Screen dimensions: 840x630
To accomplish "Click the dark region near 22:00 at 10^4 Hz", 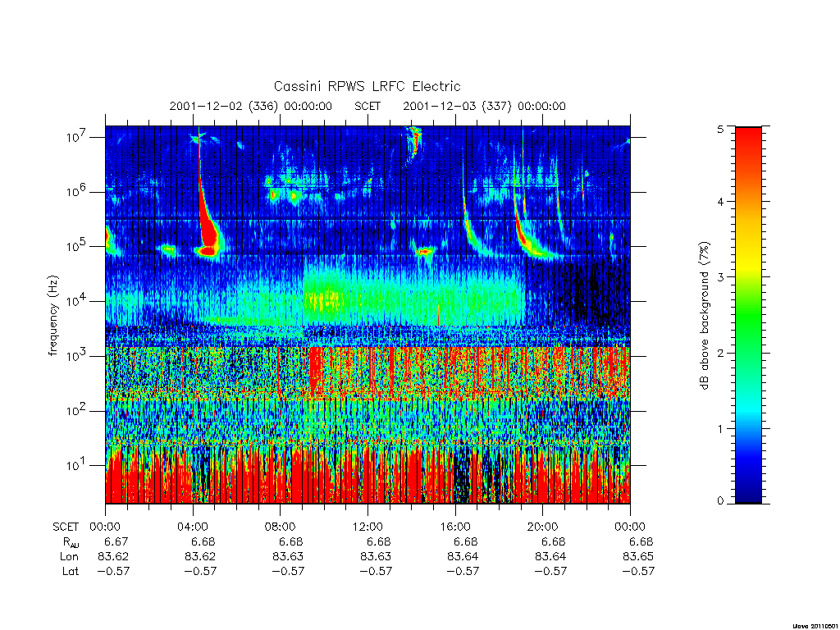I will coord(587,292).
